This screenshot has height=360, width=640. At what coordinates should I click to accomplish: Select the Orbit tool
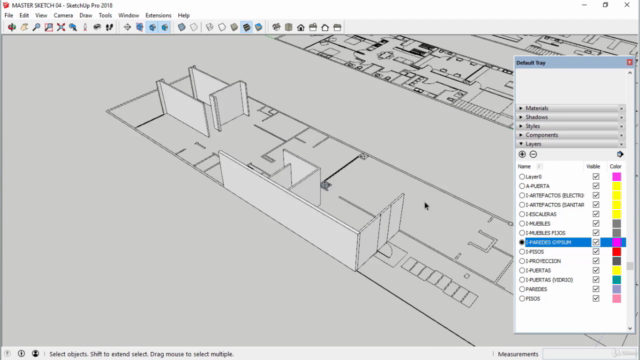point(12,27)
